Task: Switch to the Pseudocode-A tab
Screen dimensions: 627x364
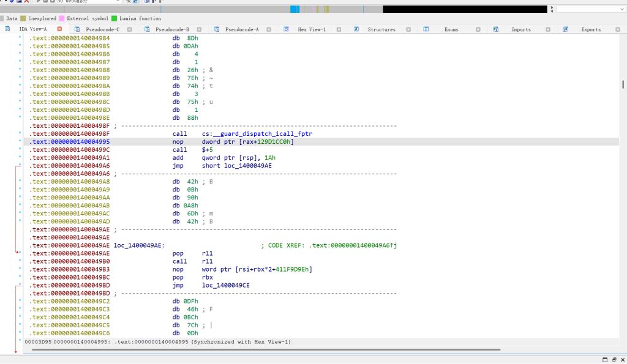Action: click(242, 29)
